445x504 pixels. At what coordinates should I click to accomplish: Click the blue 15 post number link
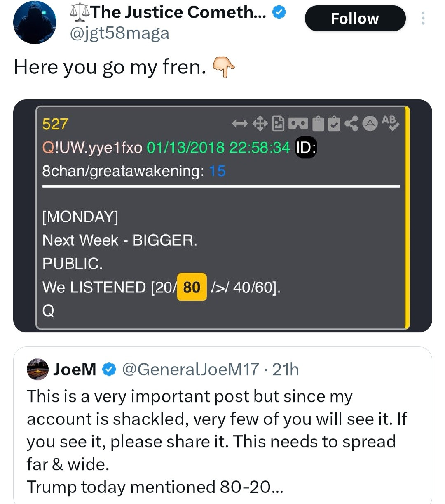click(217, 171)
